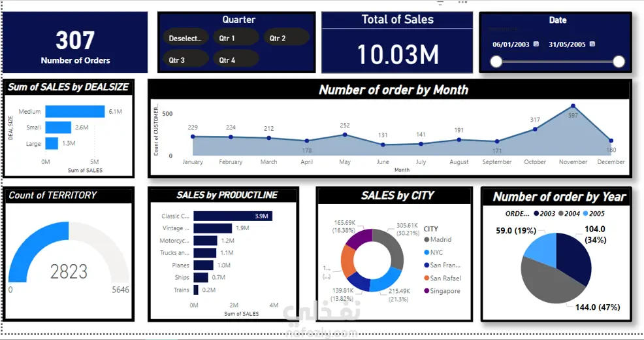
Task: Click San Rafael orange legend marker
Action: (427, 278)
